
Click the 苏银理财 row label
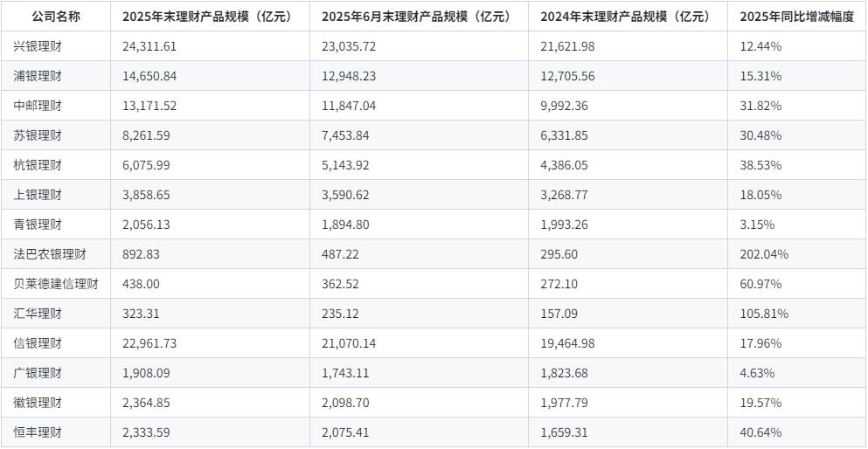(x=38, y=135)
